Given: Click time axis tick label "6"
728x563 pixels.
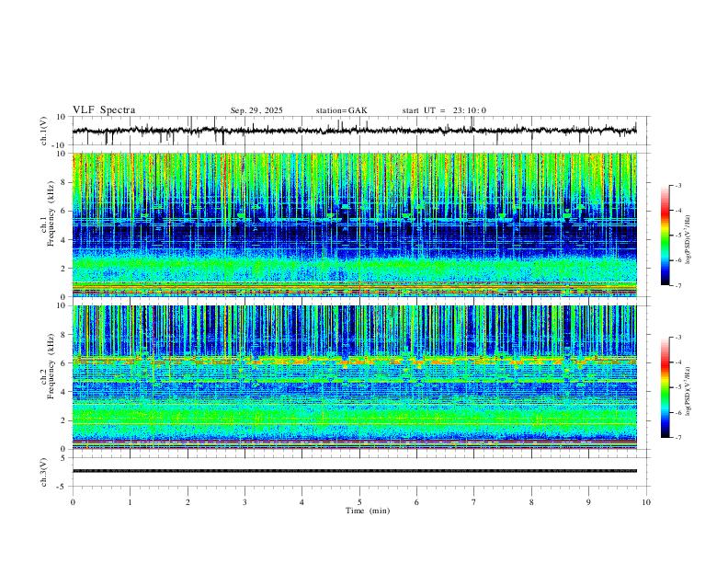Looking at the screenshot, I should coord(416,502).
